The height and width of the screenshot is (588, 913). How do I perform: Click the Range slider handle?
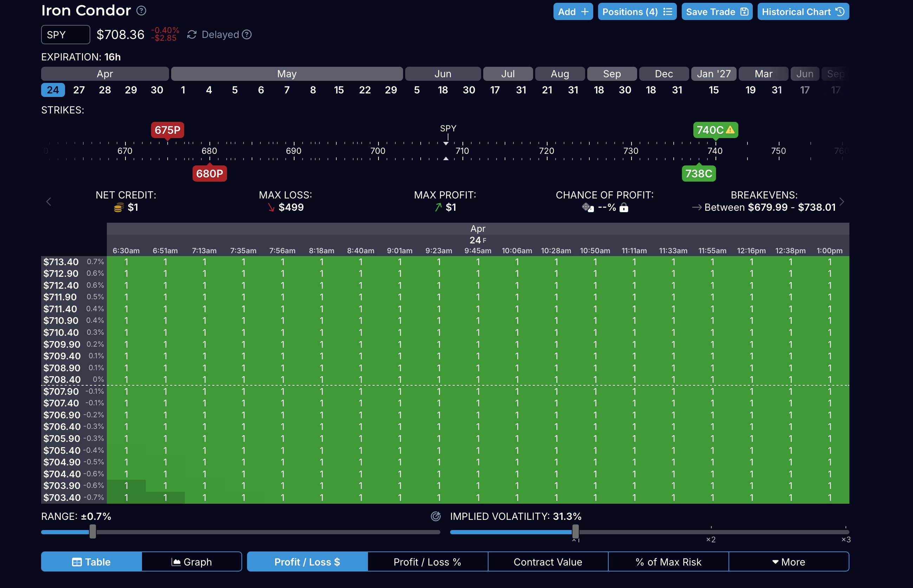[x=93, y=531]
